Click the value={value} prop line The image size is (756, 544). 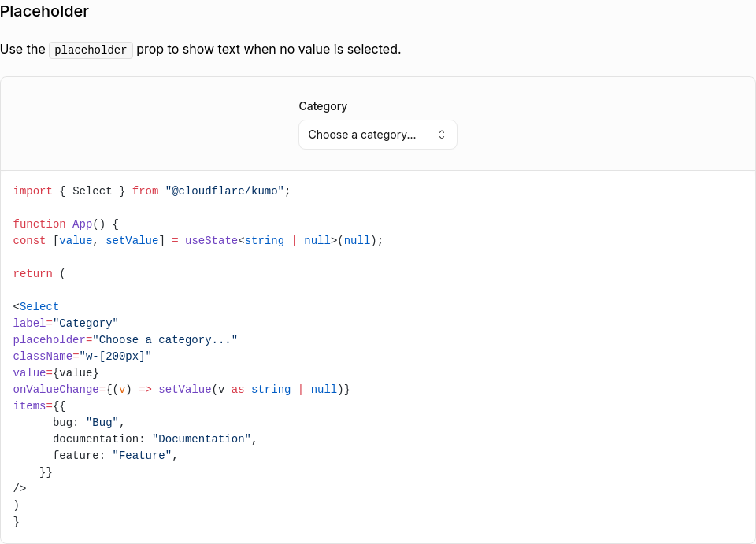(x=55, y=372)
